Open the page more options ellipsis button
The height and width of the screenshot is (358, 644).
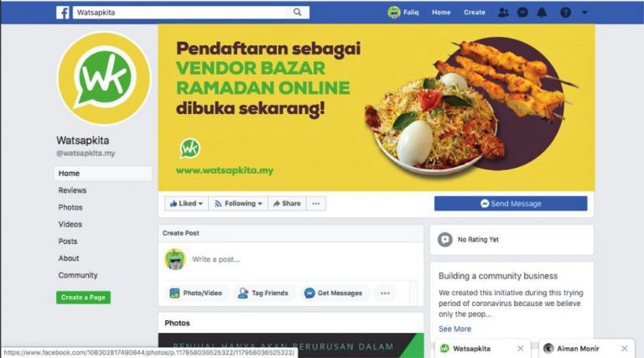[x=316, y=204]
